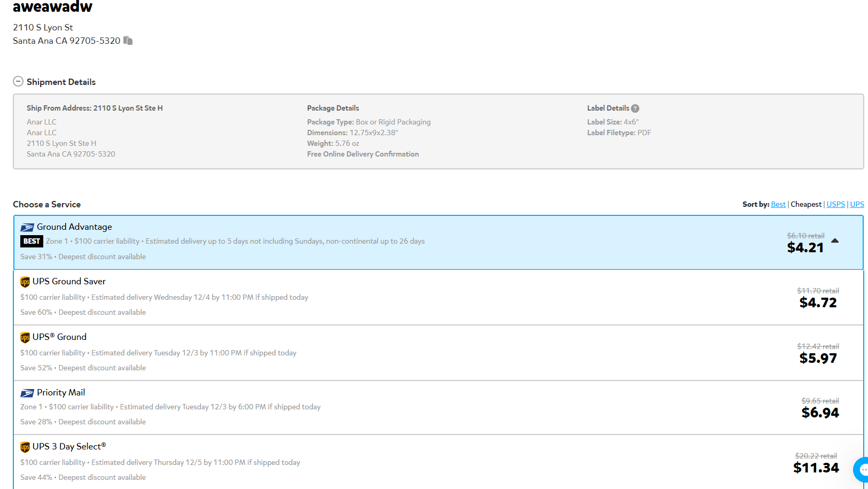Click the $6.94 Priority Mail price
Image resolution: width=868 pixels, height=489 pixels.
820,413
